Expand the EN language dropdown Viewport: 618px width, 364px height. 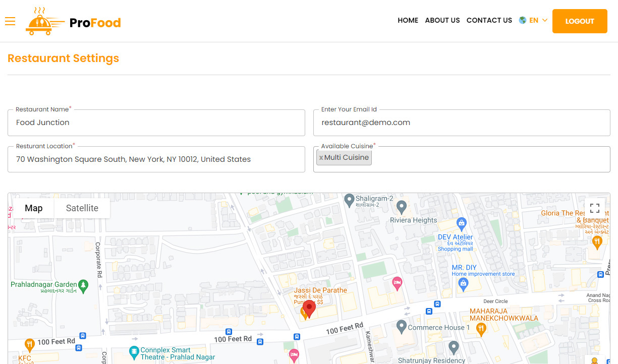(538, 21)
